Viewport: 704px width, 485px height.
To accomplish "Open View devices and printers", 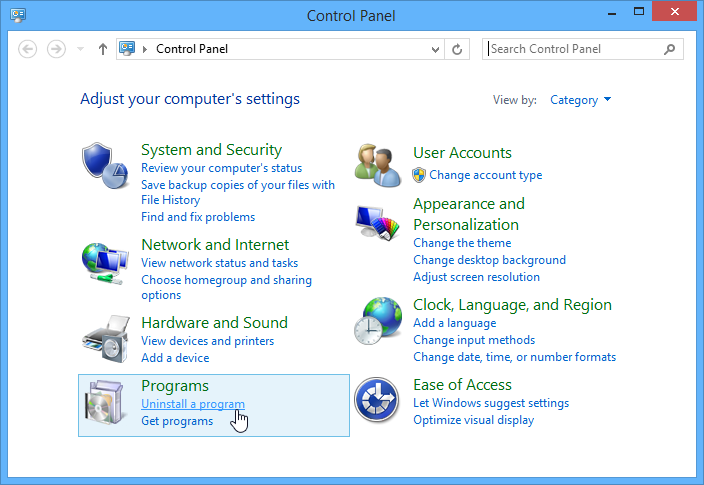I will [x=207, y=341].
